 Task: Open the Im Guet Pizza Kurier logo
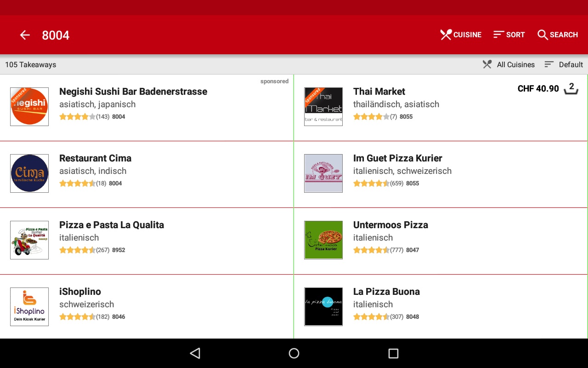coord(323,173)
